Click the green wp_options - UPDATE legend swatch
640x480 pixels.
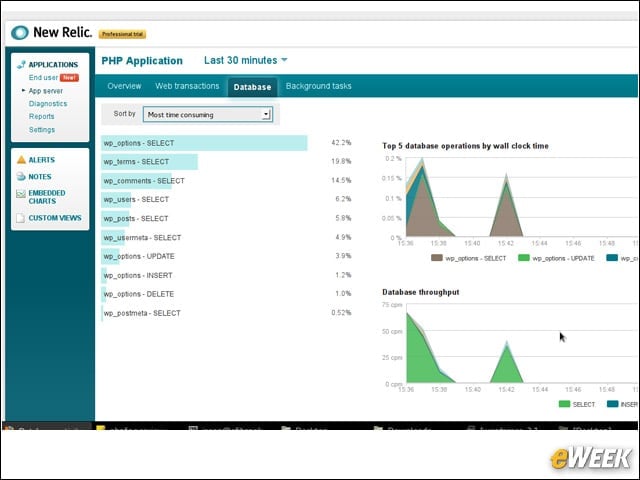(x=524, y=258)
